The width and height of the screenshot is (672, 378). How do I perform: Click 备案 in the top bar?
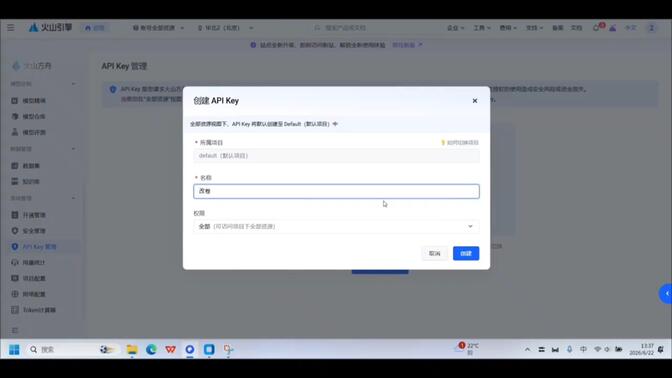(x=558, y=28)
